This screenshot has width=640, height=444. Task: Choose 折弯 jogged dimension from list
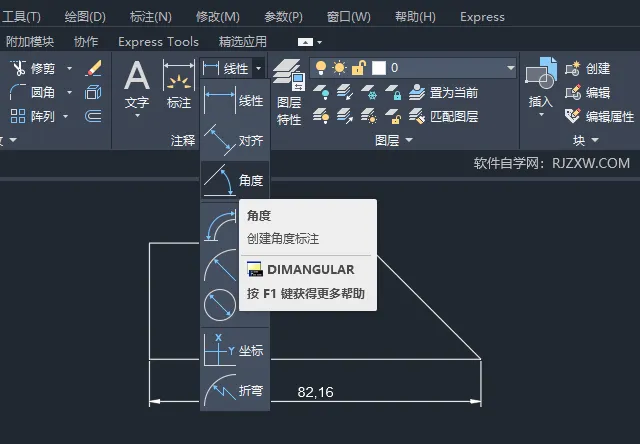[233, 390]
